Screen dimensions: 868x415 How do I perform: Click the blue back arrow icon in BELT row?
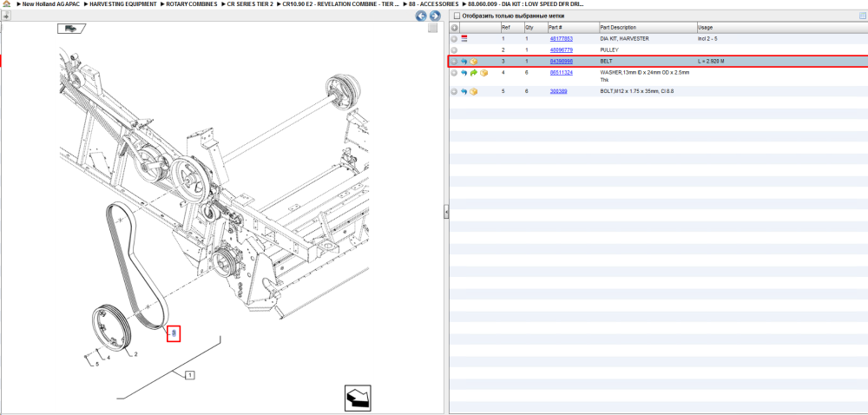(x=464, y=62)
